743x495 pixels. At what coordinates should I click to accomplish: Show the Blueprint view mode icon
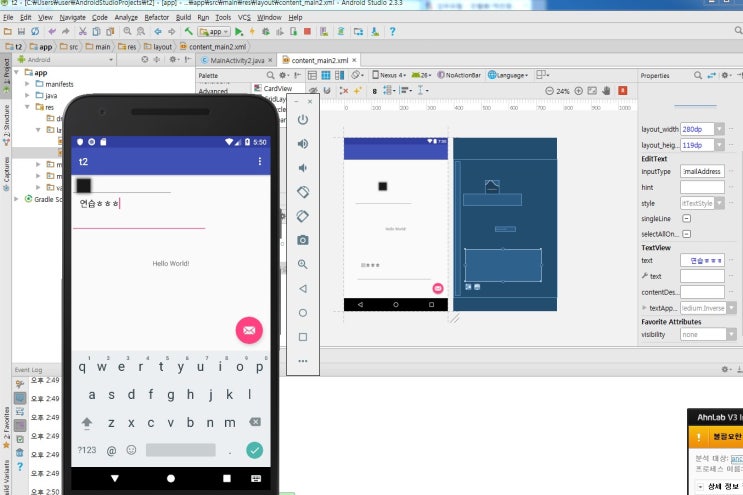pos(326,75)
